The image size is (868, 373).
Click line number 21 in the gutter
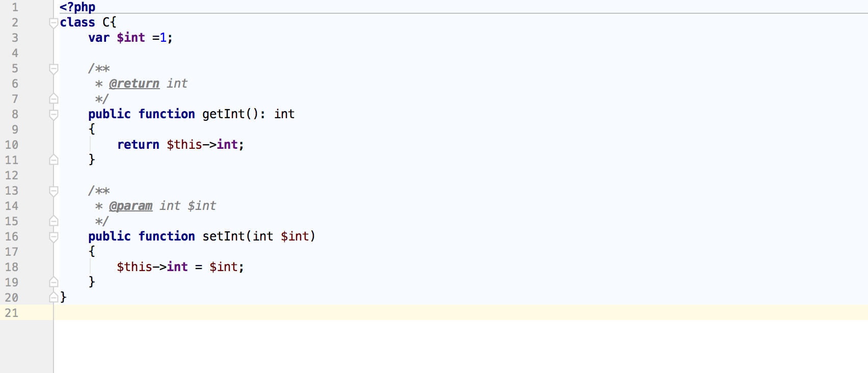point(12,313)
